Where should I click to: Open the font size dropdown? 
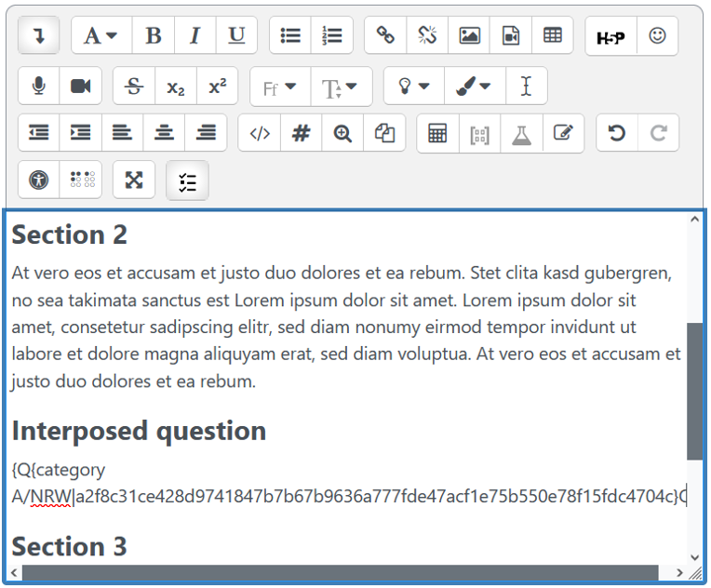pos(341,87)
